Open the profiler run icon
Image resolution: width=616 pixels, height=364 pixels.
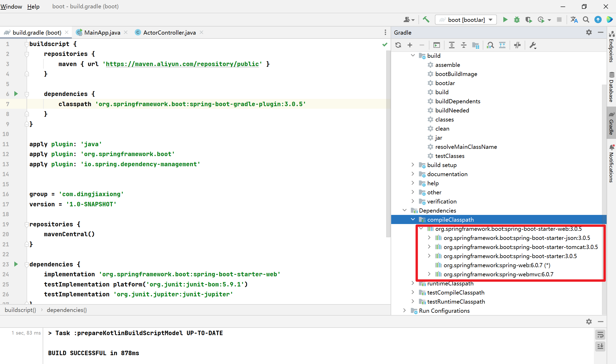point(541,20)
